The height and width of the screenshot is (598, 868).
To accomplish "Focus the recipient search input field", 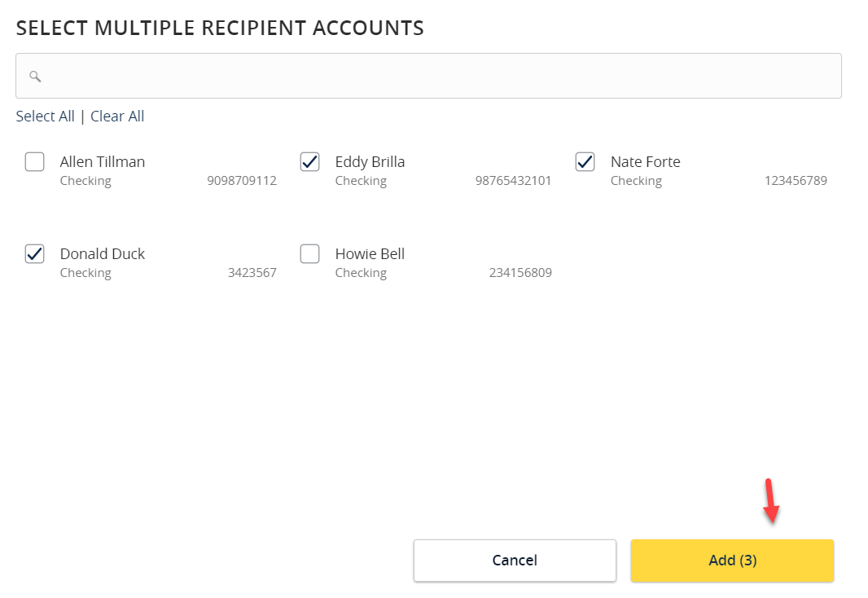I will 440,76.
